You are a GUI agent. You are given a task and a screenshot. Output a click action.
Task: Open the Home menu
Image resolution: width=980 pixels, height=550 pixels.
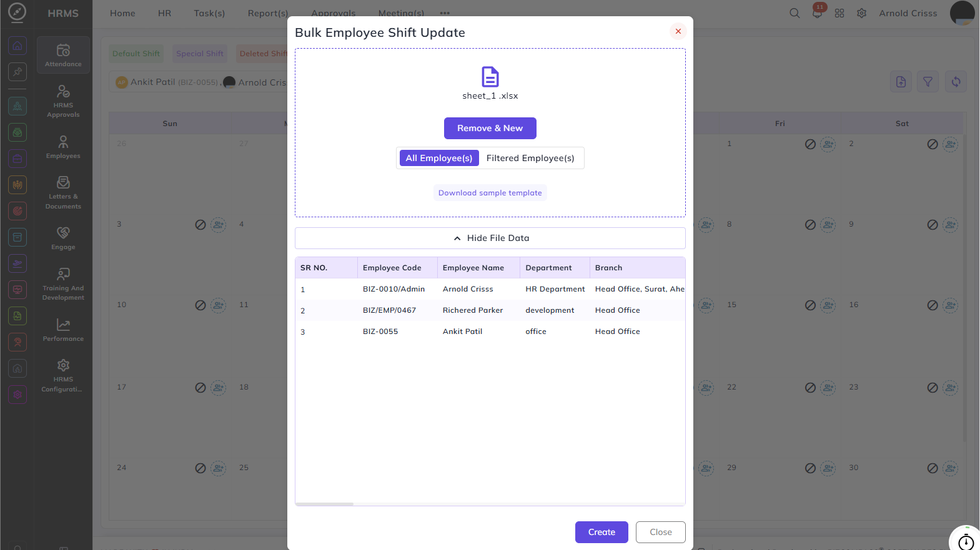[x=122, y=13]
